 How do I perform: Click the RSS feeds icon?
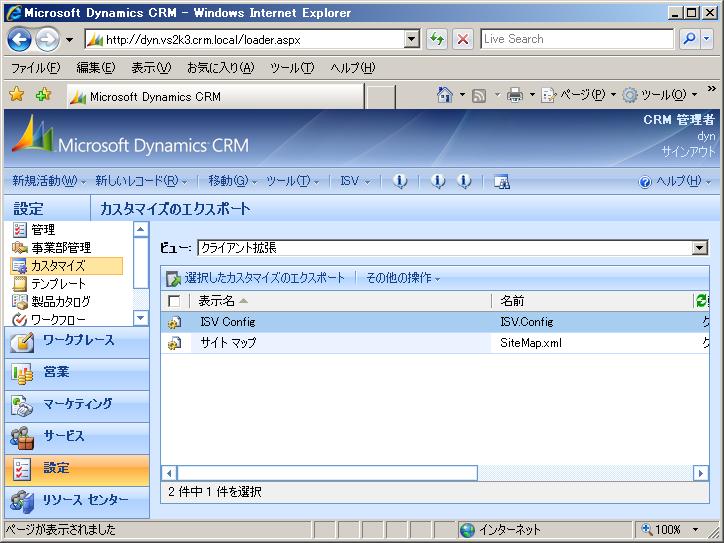point(479,96)
